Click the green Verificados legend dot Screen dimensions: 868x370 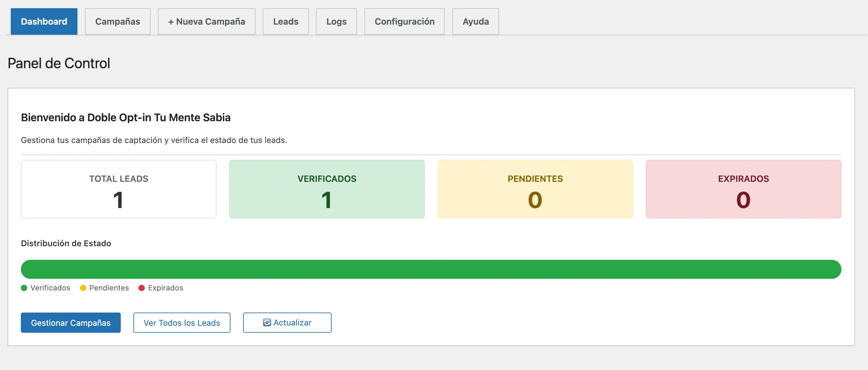[x=24, y=288]
